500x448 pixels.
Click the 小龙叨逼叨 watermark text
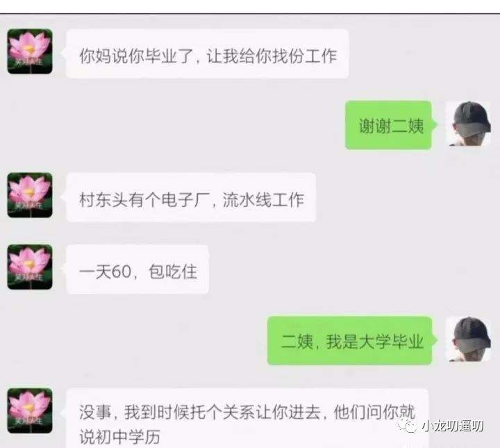click(453, 426)
